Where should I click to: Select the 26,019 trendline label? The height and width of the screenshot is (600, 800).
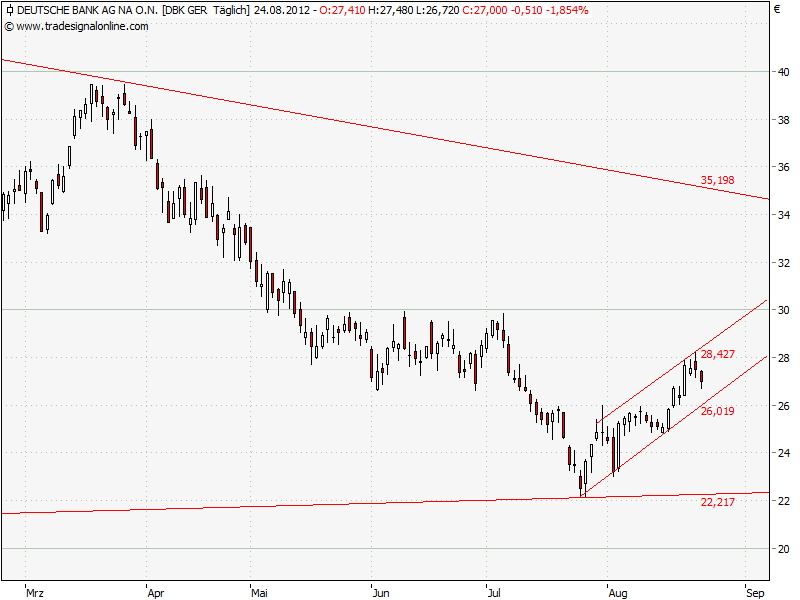(x=717, y=410)
